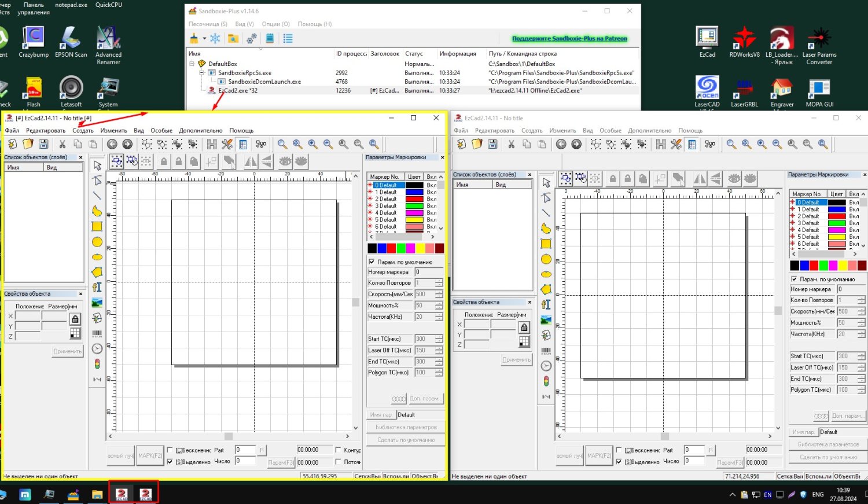Tick the 'Поточн' checkbox in [#] EzCad window
Image resolution: width=868 pixels, height=504 pixels.
[x=339, y=462]
